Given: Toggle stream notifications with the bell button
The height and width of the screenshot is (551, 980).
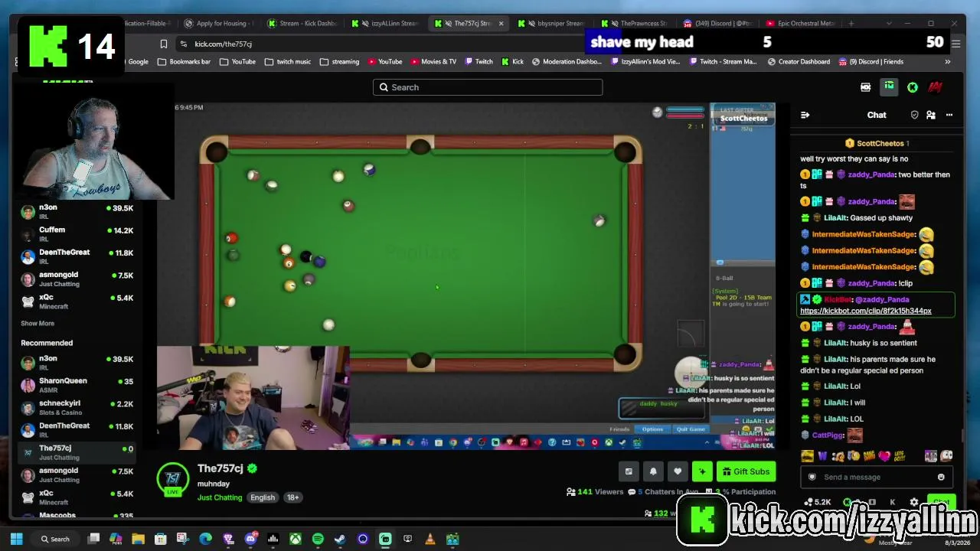Looking at the screenshot, I should 653,471.
